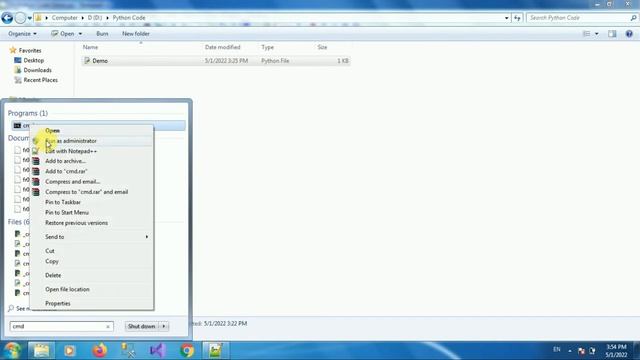Sort by the Type column header
The height and width of the screenshot is (360, 640).
tap(267, 47)
